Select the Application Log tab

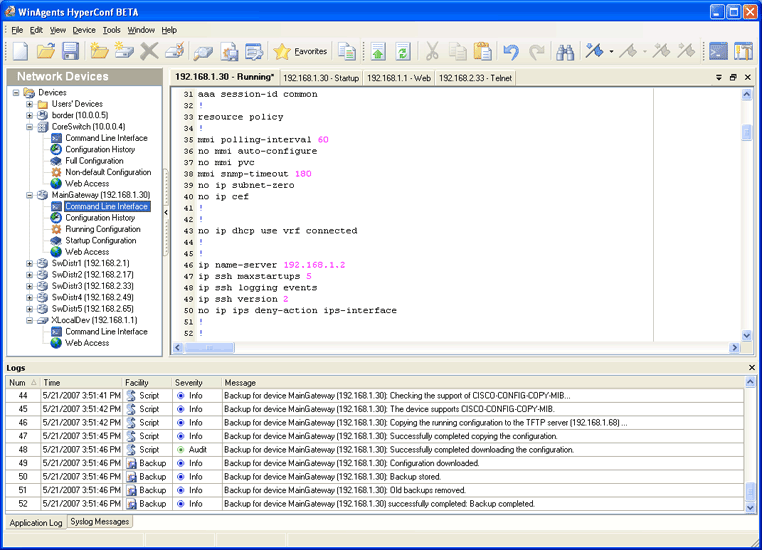[36, 523]
